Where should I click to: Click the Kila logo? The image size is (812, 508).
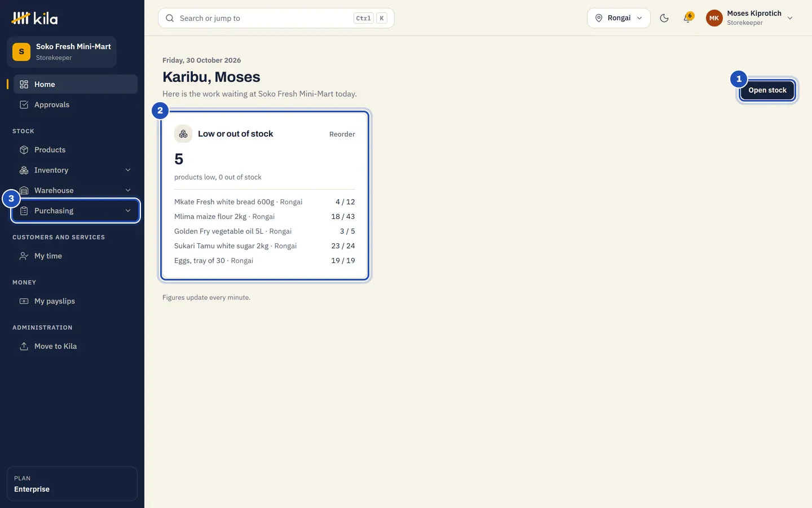click(34, 18)
